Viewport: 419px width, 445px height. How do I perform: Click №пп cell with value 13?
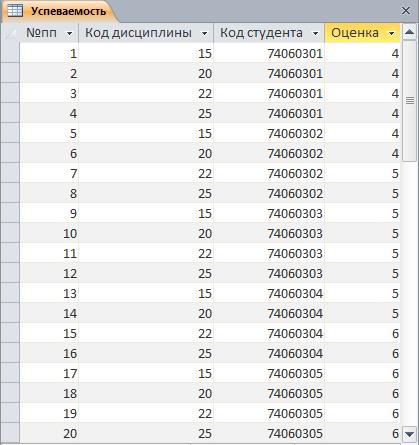pos(49,293)
